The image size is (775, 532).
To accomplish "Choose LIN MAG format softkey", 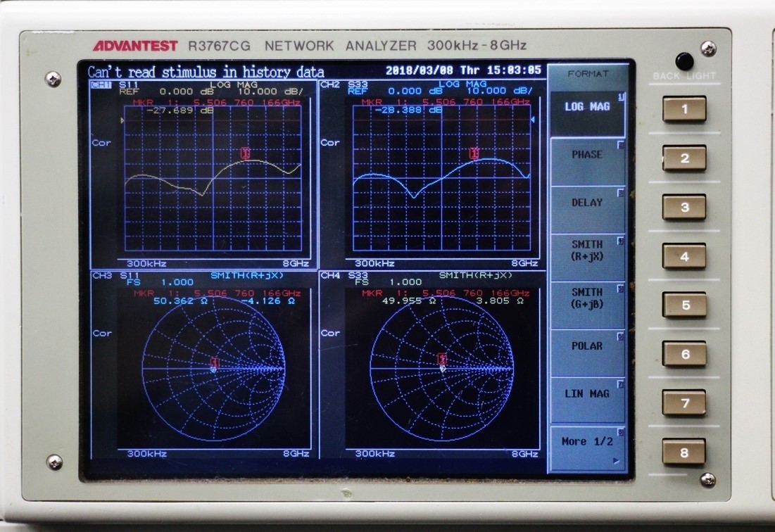I will coord(587,400).
